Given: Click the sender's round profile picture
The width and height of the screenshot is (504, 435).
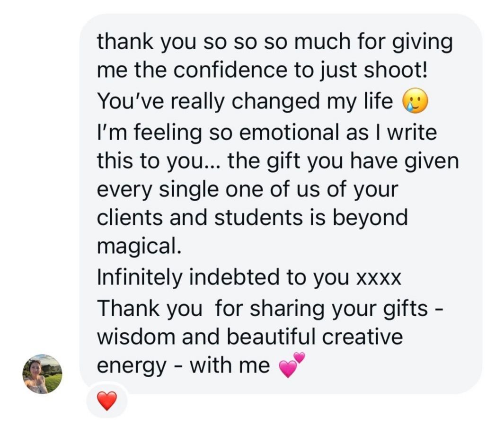Looking at the screenshot, I should tap(42, 373).
